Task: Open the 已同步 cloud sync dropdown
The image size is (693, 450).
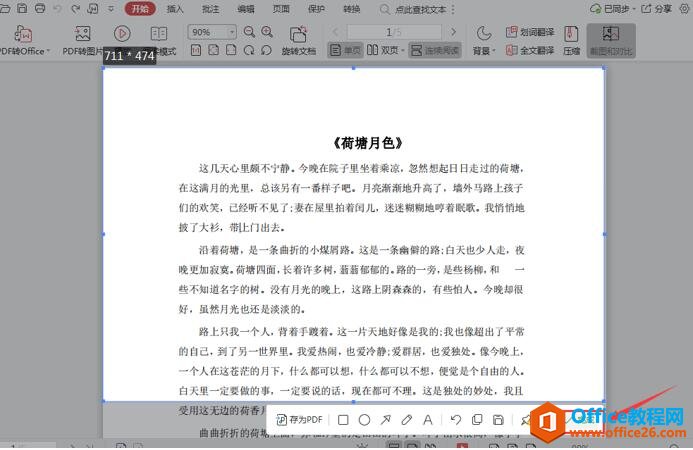Action: [x=613, y=8]
